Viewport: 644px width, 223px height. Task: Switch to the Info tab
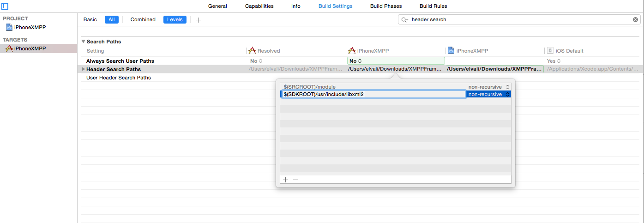tap(296, 6)
